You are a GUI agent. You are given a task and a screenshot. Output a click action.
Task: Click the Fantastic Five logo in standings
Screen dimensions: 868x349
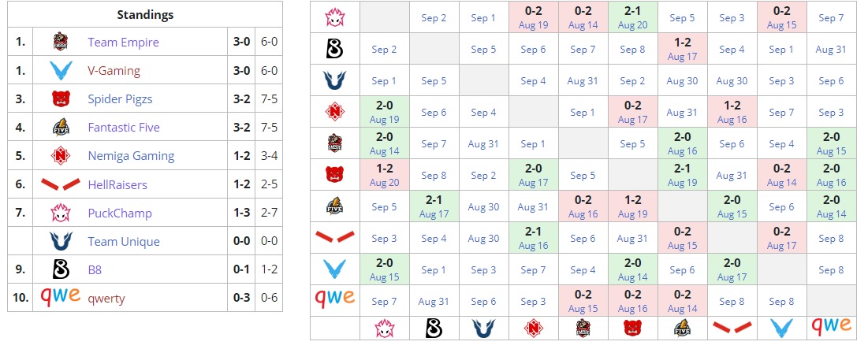(60, 128)
